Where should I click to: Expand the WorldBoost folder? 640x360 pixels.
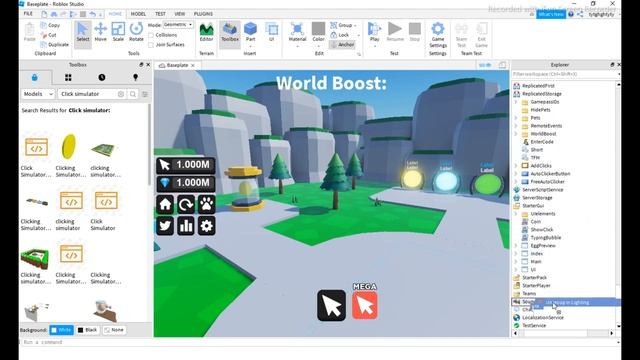[x=516, y=133]
